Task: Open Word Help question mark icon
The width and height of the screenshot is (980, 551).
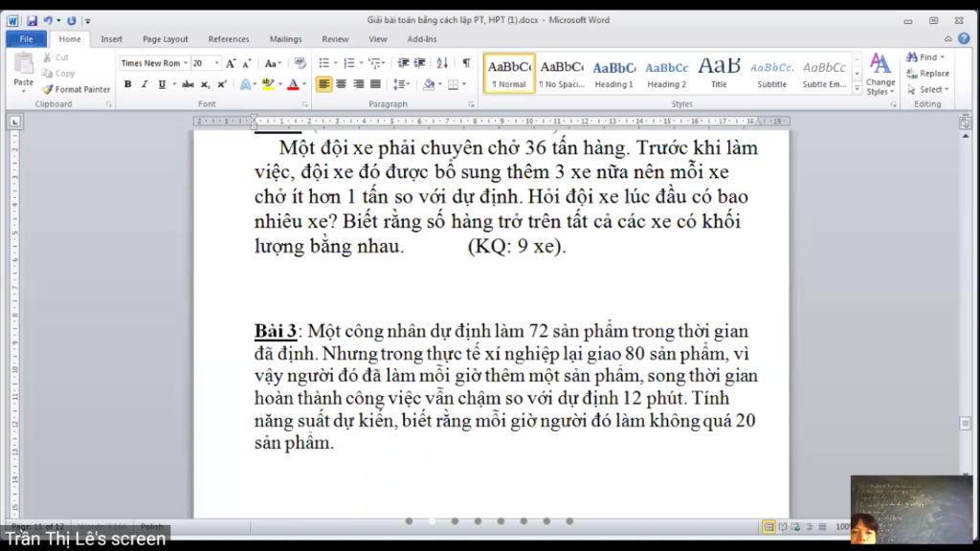Action: click(x=964, y=38)
